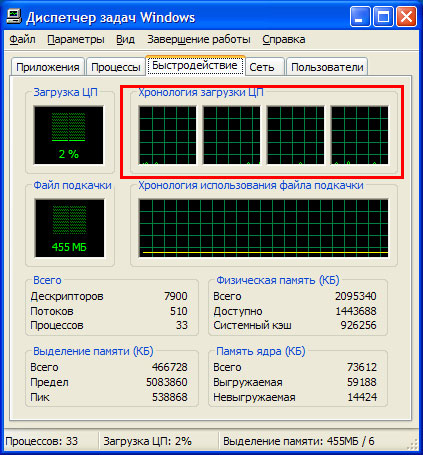423x455 pixels.
Task: Minimize the Task Manager window
Action: point(359,17)
